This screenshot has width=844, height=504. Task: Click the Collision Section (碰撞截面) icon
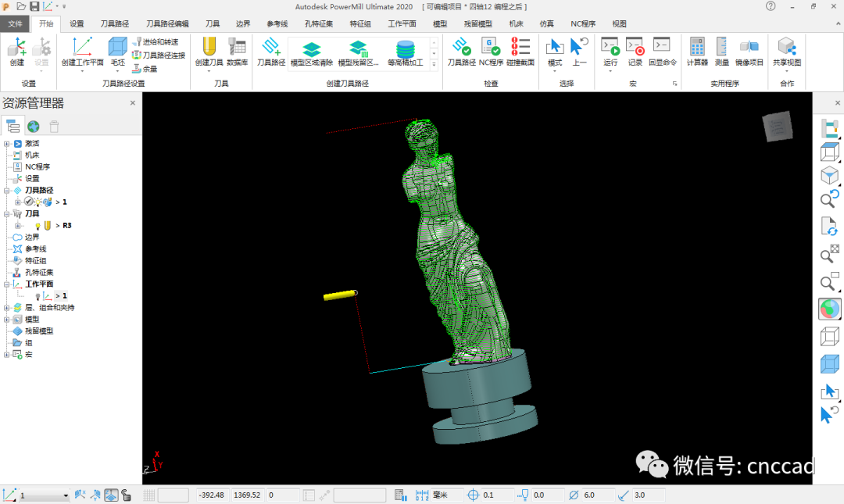pos(520,48)
